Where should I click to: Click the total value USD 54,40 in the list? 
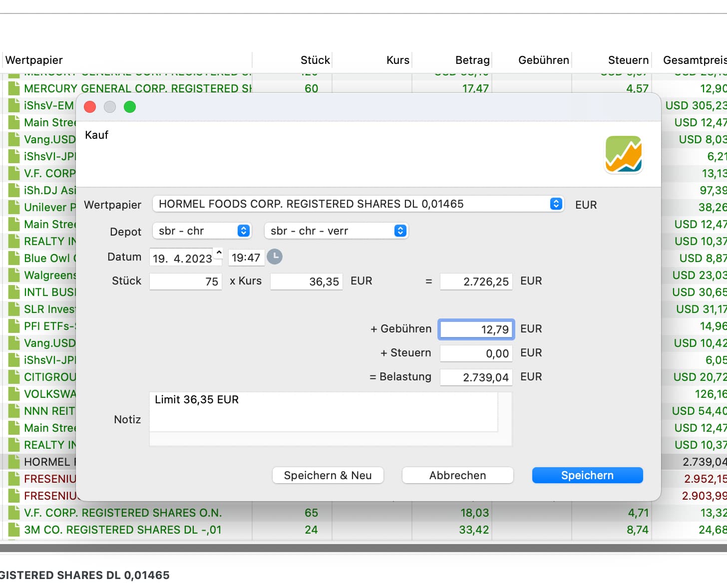point(699,411)
